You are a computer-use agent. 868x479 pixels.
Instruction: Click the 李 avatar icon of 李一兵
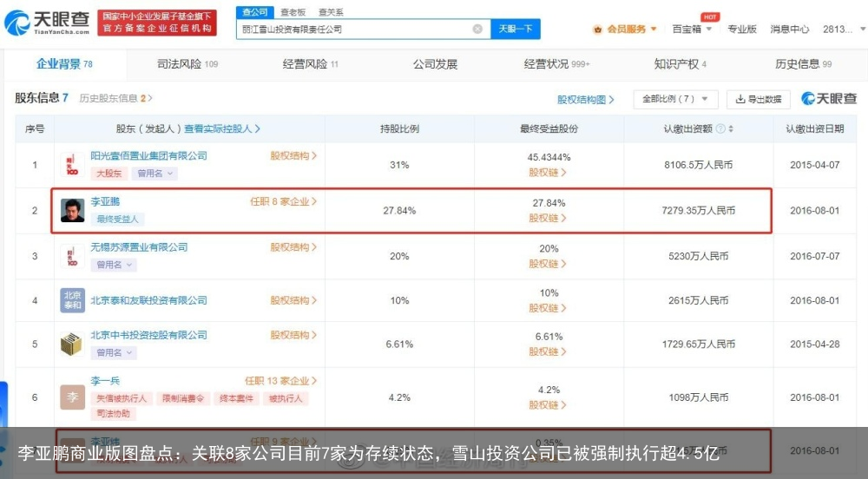(72, 397)
